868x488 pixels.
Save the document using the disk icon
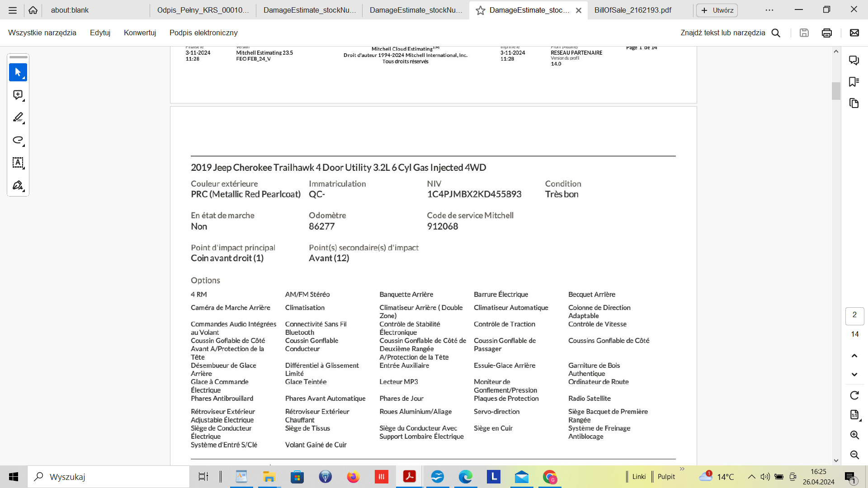tap(804, 33)
